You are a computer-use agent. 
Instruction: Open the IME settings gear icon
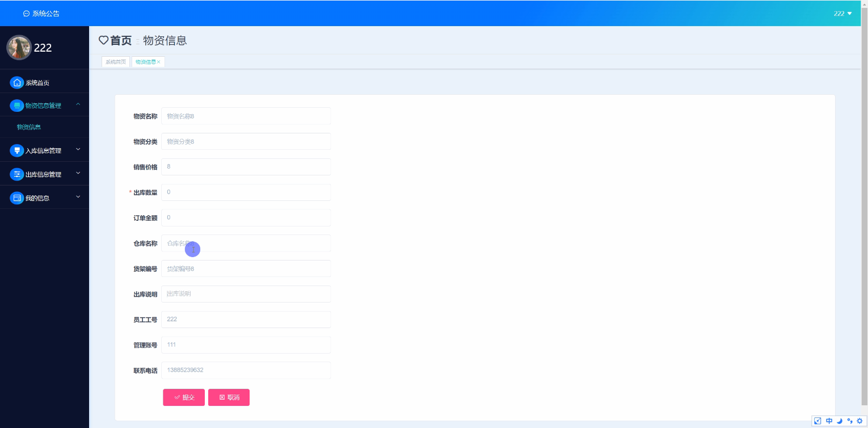(x=859, y=421)
